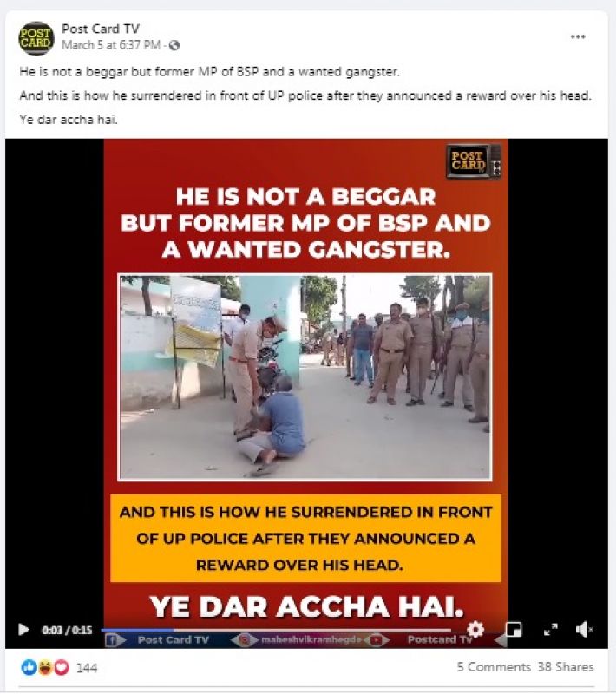Open the Post Card TV page name

tap(101, 29)
